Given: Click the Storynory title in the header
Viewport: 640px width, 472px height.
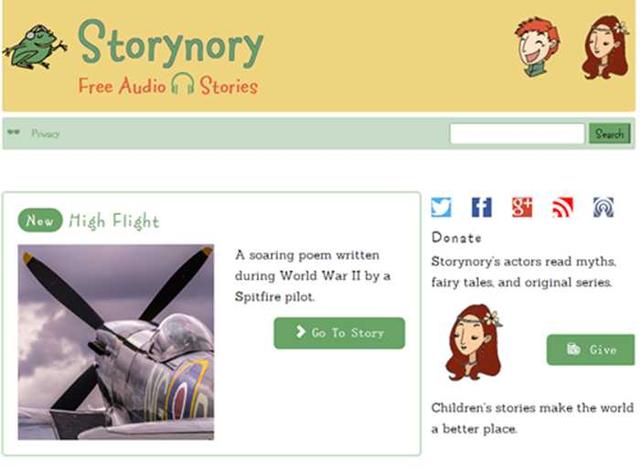Looking at the screenshot, I should (171, 44).
